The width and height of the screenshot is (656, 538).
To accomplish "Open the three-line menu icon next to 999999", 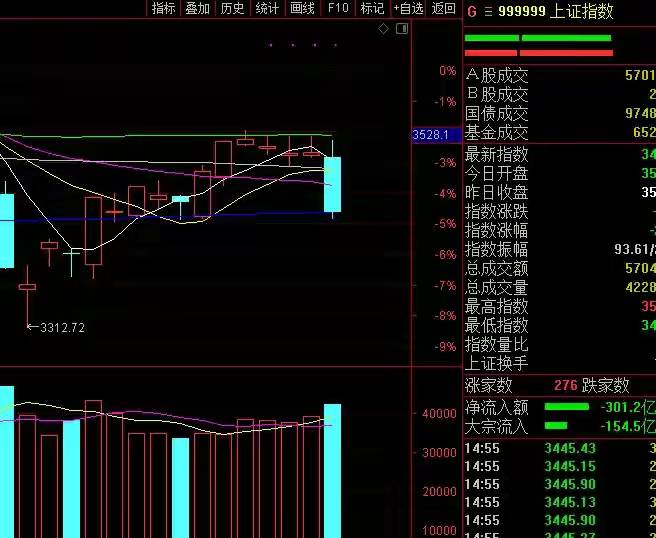I will tap(488, 12).
